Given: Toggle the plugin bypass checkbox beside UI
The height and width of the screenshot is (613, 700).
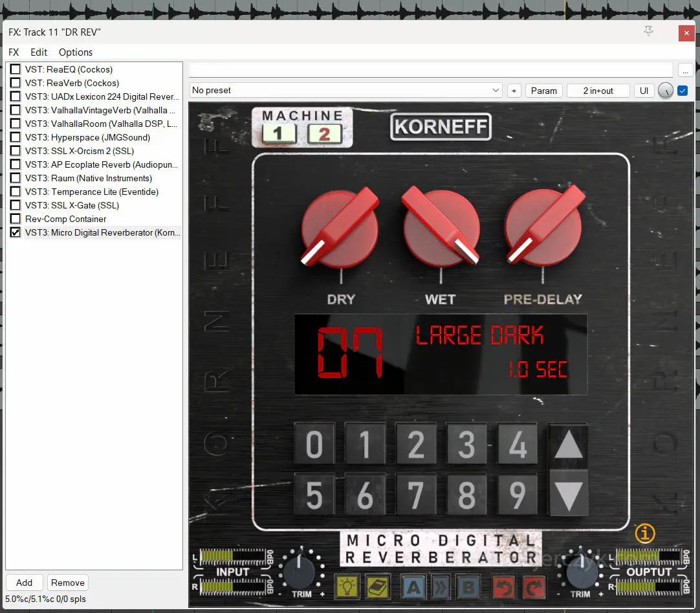Looking at the screenshot, I should tap(682, 91).
